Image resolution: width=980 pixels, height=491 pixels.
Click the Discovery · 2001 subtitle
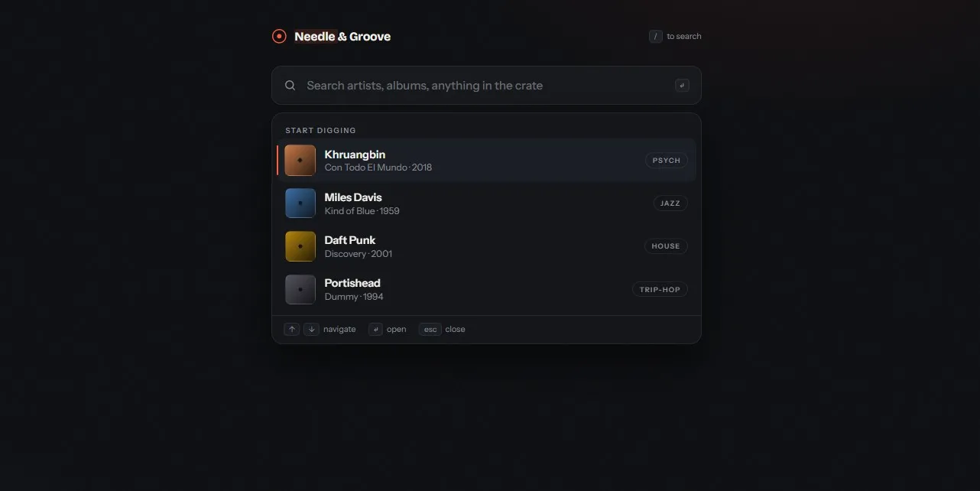coord(359,253)
